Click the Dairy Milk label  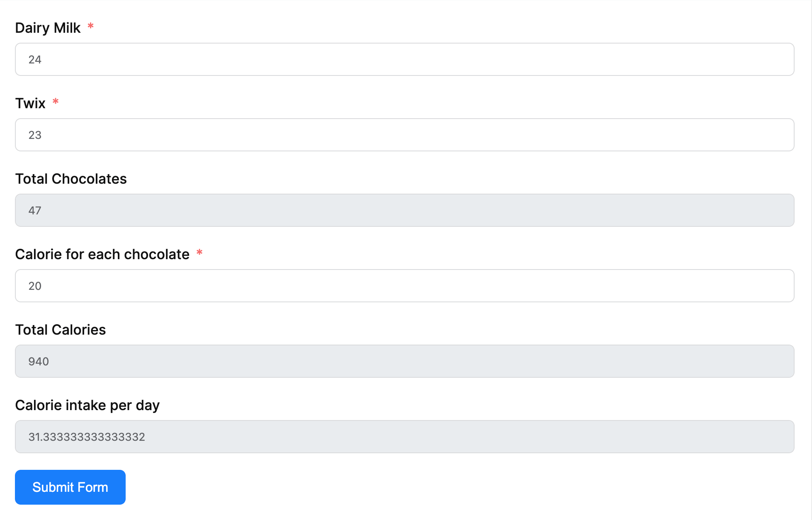pyautogui.click(x=48, y=27)
